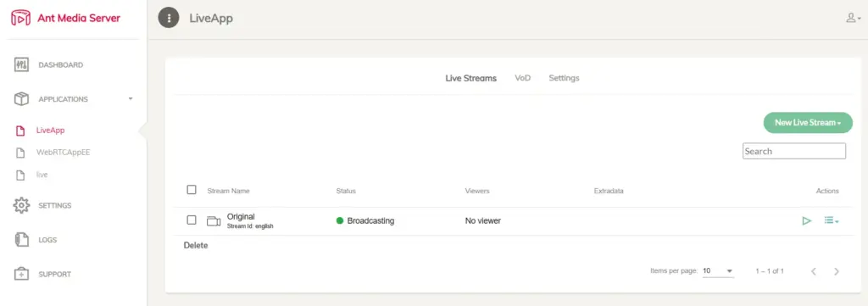Viewport: 868px width, 306px height.
Task: Click the Stream Name column header
Action: click(x=229, y=191)
